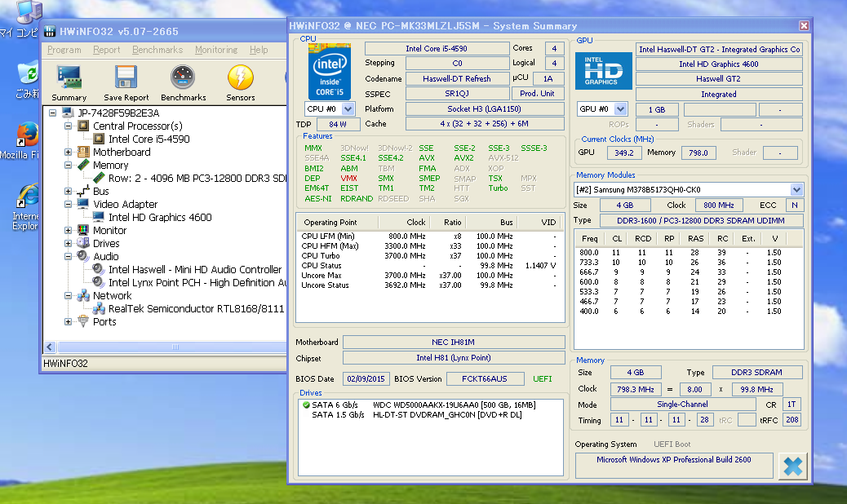
Task: Open the Samsung memory module dropdown
Action: (796, 189)
